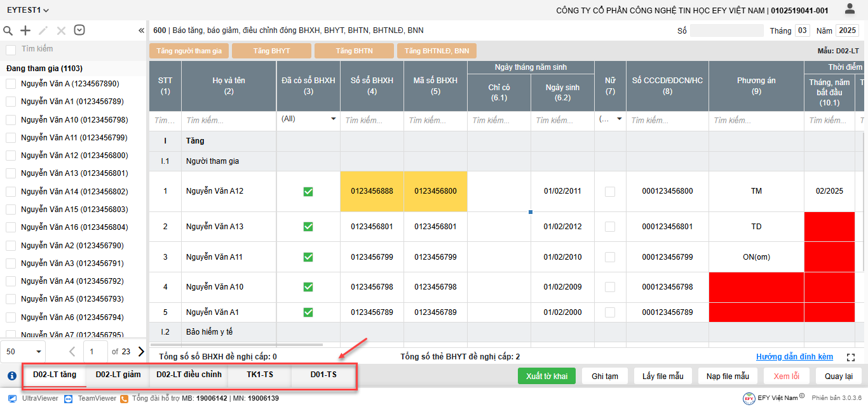
Task: Click the plus icon to add employee
Action: (25, 30)
